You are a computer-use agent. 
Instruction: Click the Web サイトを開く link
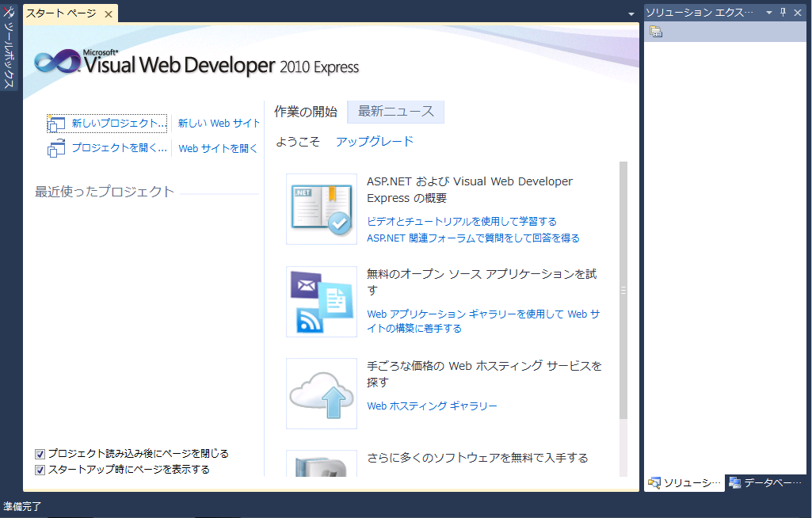click(x=218, y=149)
